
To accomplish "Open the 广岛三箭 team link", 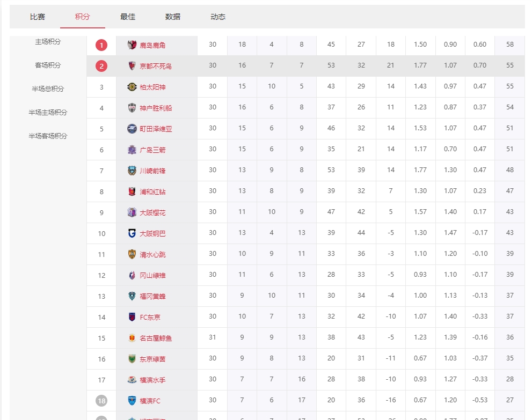I will click(x=152, y=150).
